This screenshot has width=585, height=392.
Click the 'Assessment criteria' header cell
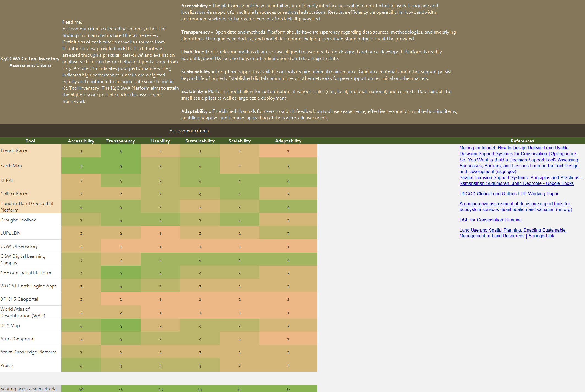[x=189, y=131]
